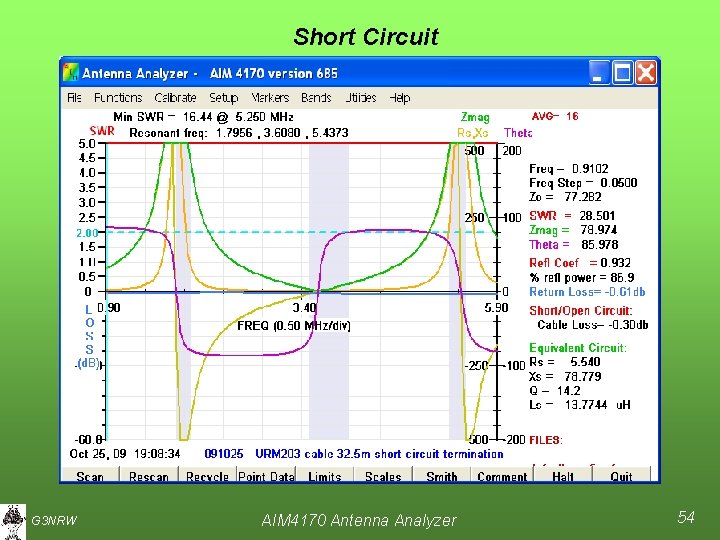
Task: Click the AVG= 16 indicator
Action: tap(555, 116)
